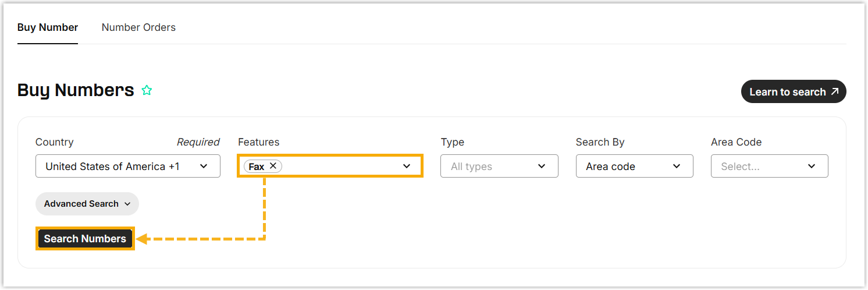Screen dimensions: 868x290
Task: Click the chevron arrow in Search By field
Action: point(677,166)
